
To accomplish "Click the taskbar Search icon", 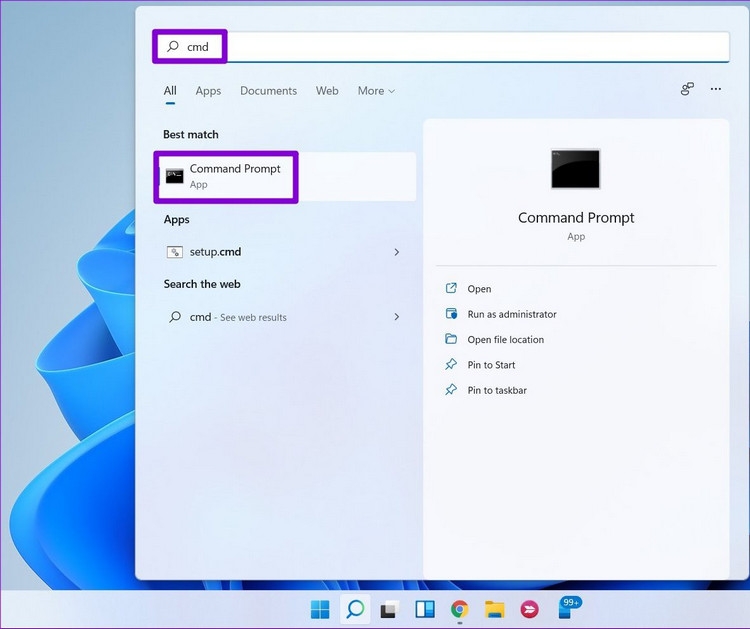I will [x=355, y=609].
